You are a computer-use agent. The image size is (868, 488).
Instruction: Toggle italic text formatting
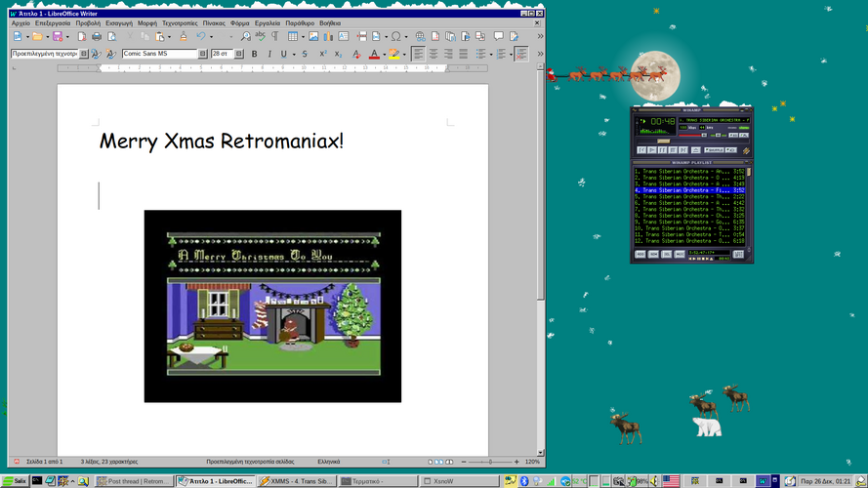(x=269, y=55)
